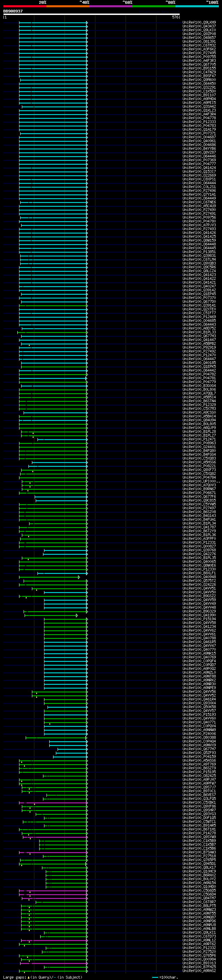Select hit label UniRef100_A9RAS2

click(199, 971)
